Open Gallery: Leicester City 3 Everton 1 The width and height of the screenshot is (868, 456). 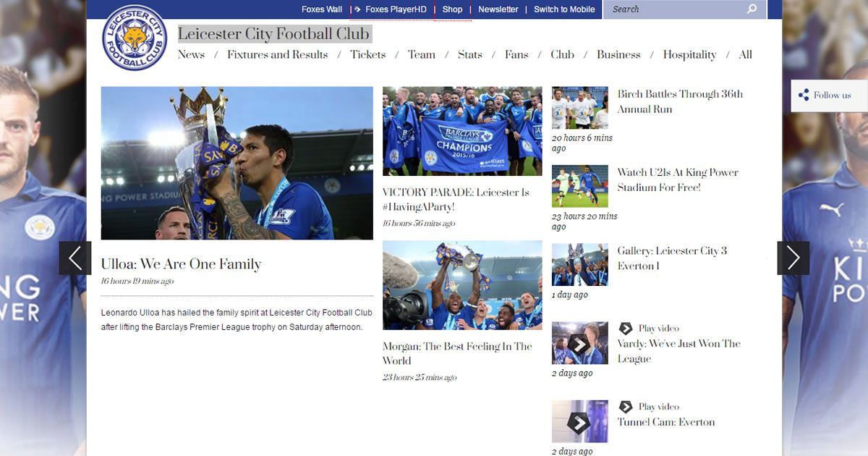click(x=672, y=258)
